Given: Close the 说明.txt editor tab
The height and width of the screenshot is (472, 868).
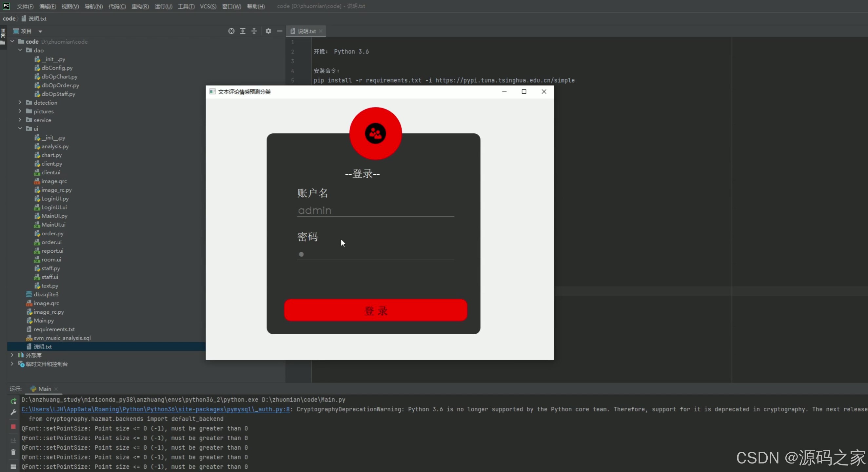Looking at the screenshot, I should tap(321, 31).
